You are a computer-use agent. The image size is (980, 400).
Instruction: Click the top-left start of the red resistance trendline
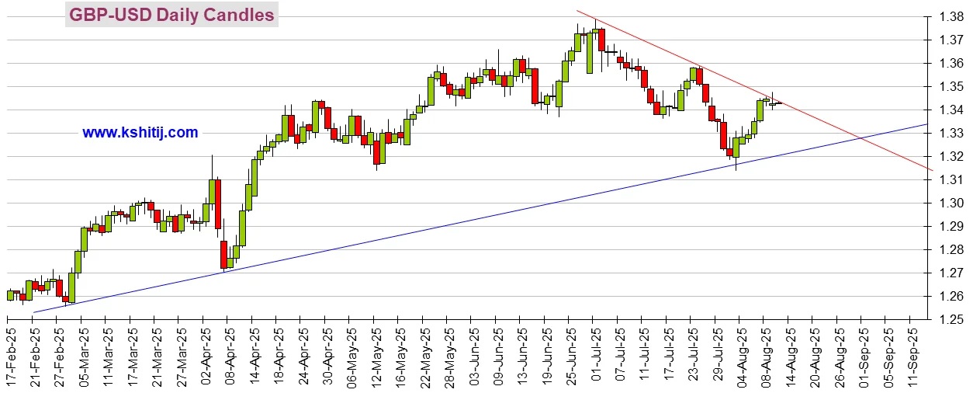pos(577,11)
